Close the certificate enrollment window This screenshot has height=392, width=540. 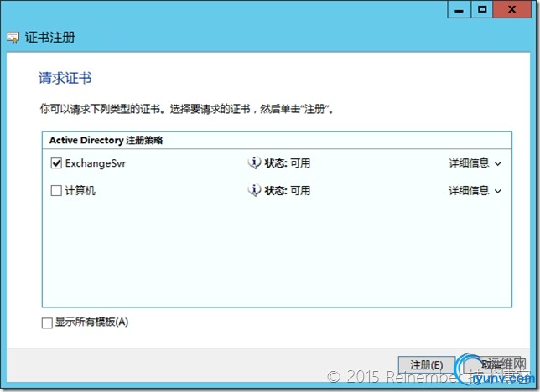(x=511, y=10)
